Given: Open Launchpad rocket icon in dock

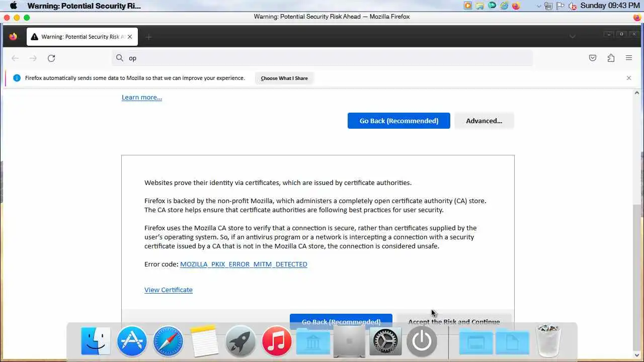Looking at the screenshot, I should click(240, 340).
